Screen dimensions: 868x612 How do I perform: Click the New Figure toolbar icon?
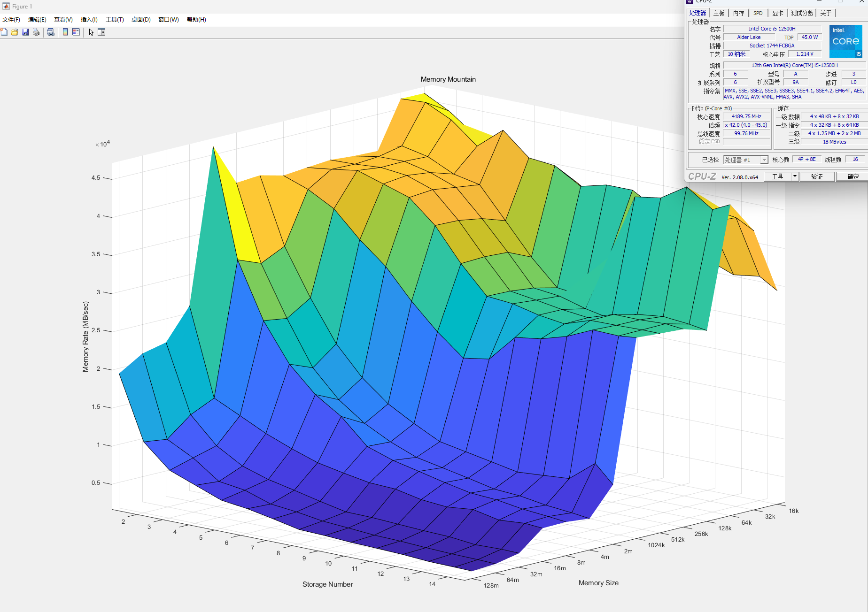[4, 32]
